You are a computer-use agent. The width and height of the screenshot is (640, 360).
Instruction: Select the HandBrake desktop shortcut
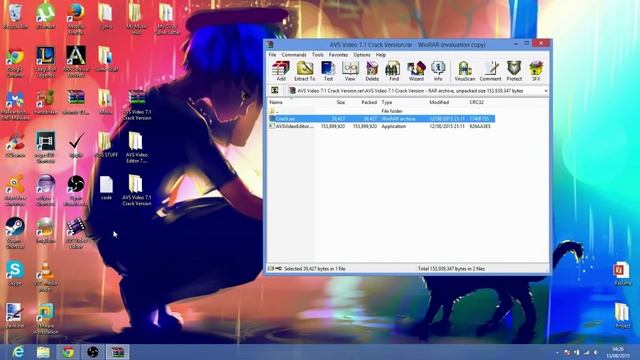click(x=46, y=102)
